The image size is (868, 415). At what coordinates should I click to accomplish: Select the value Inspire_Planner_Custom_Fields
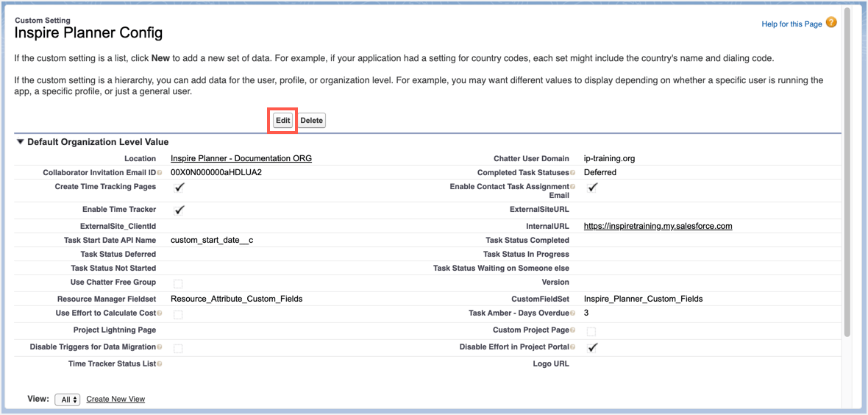[x=643, y=299]
